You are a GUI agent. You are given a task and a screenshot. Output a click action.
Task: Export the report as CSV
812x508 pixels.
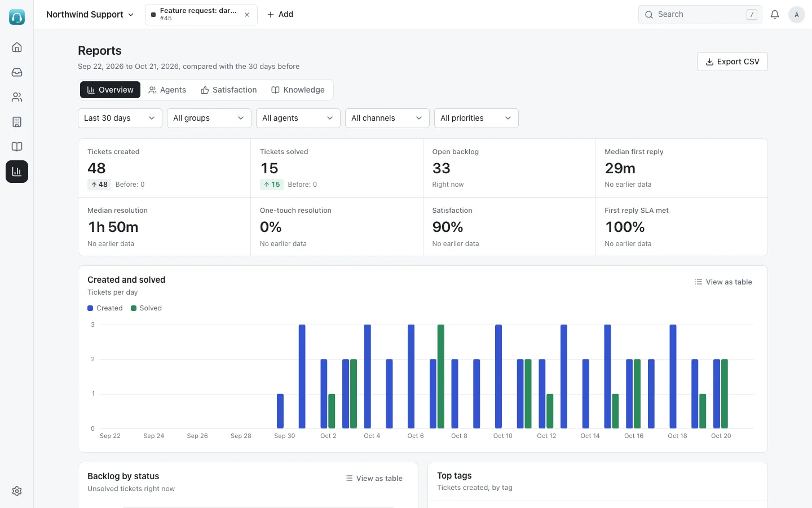click(732, 62)
